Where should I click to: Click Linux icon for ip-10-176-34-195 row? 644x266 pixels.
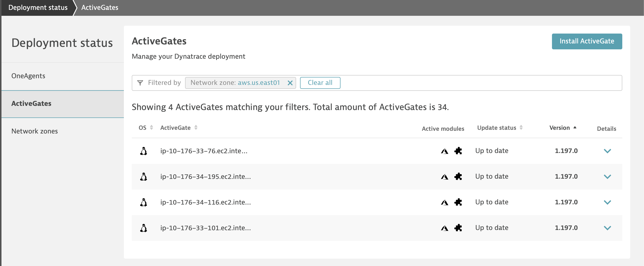click(144, 177)
